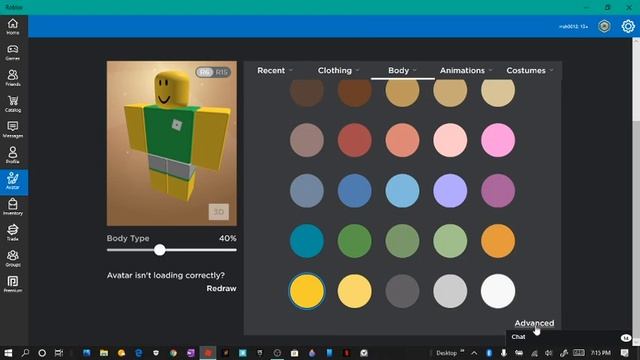This screenshot has height=360, width=640.
Task: Launch File Explorer from taskbar
Action: [x=104, y=353]
